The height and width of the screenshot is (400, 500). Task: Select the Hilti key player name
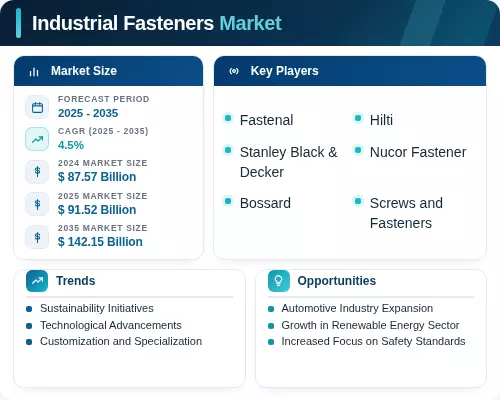(381, 120)
